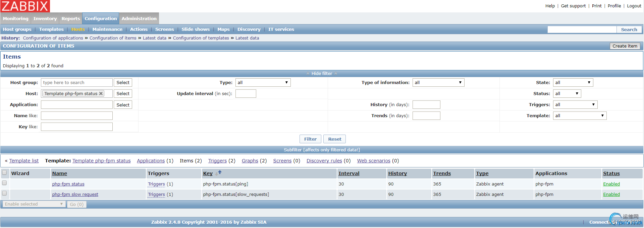Click the Get support link

point(573,6)
